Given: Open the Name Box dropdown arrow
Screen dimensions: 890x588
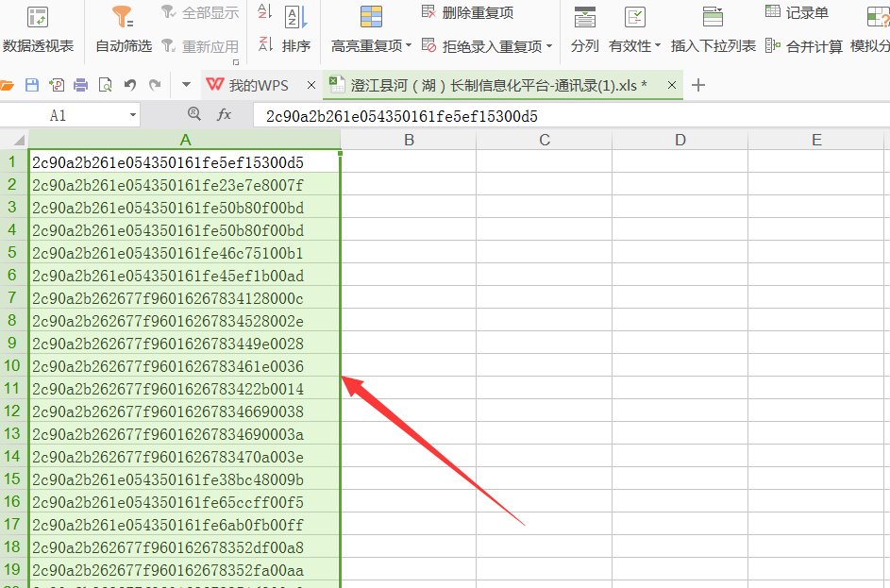Looking at the screenshot, I should pyautogui.click(x=132, y=113).
